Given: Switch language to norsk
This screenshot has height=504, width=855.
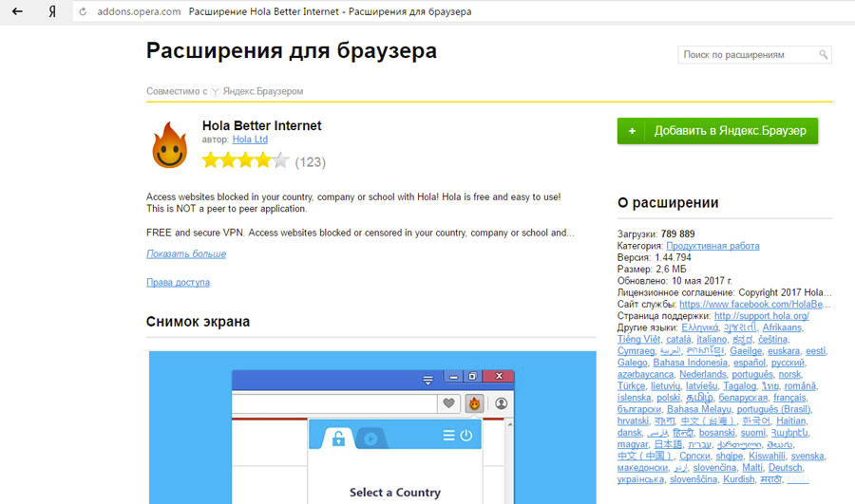Looking at the screenshot, I should click(789, 374).
